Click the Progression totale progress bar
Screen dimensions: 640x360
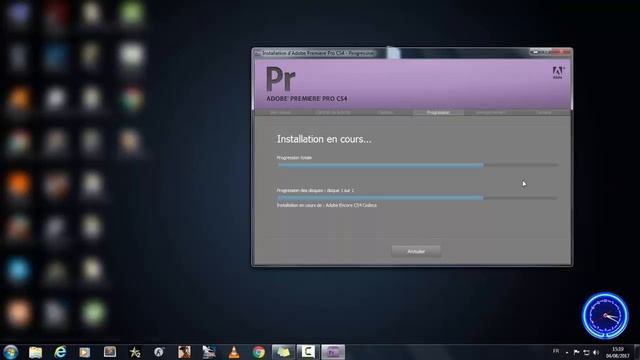tap(417, 165)
